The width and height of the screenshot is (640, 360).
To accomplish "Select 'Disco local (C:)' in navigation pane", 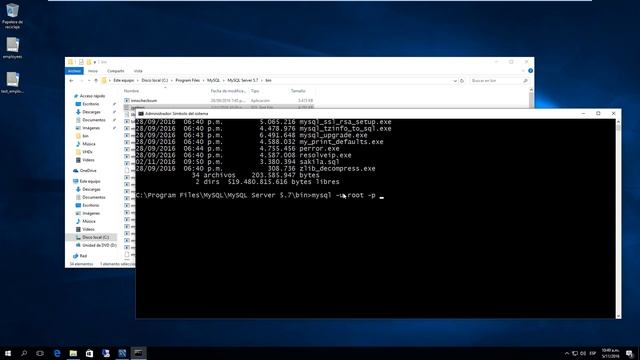I will pyautogui.click(x=95, y=237).
